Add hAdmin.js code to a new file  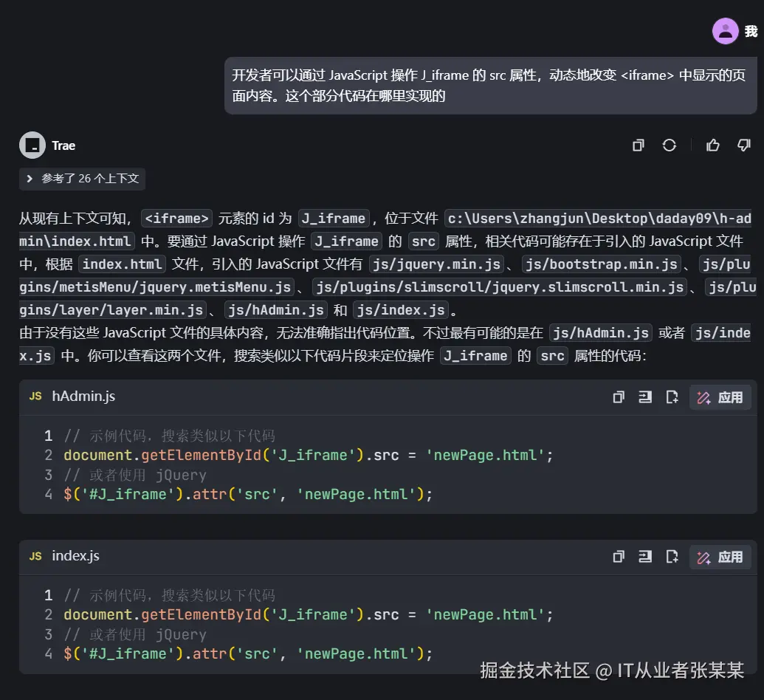[x=672, y=397]
